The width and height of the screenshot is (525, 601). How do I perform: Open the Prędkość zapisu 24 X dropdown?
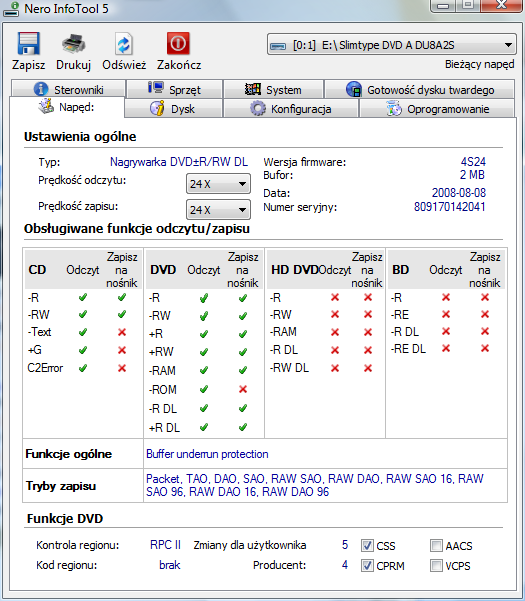point(218,210)
